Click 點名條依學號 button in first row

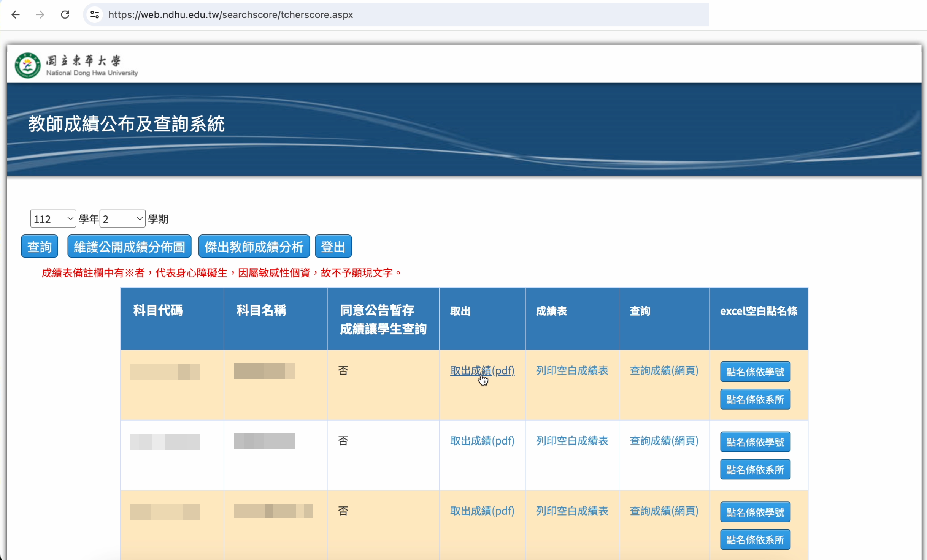click(755, 372)
